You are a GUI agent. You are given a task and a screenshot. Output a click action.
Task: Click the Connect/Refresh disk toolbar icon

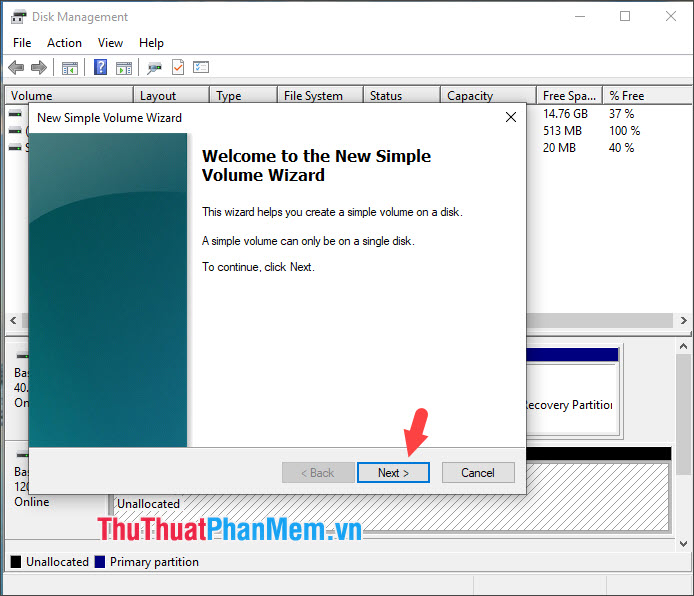154,68
